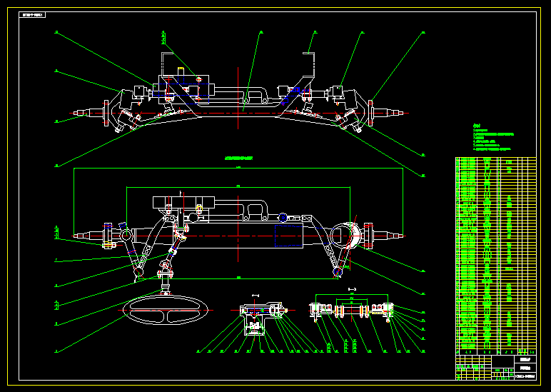Click the green view caption between the two axle views
551x392 pixels.
238,159
